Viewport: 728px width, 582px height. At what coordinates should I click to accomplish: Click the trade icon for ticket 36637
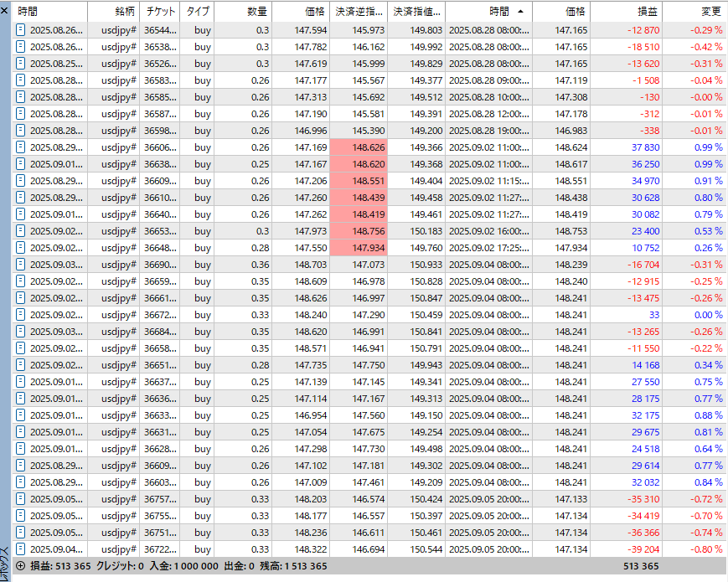point(20,382)
